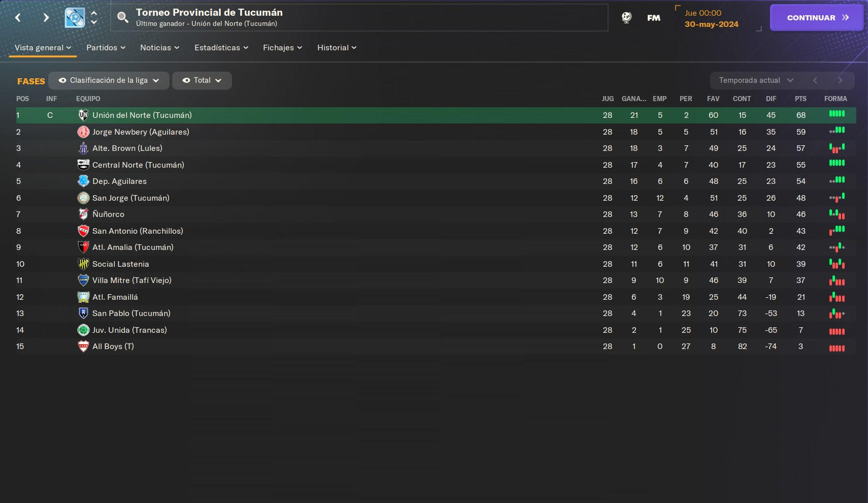Screen dimensions: 868x503
Task: Open the FM menu icon
Action: coord(654,18)
